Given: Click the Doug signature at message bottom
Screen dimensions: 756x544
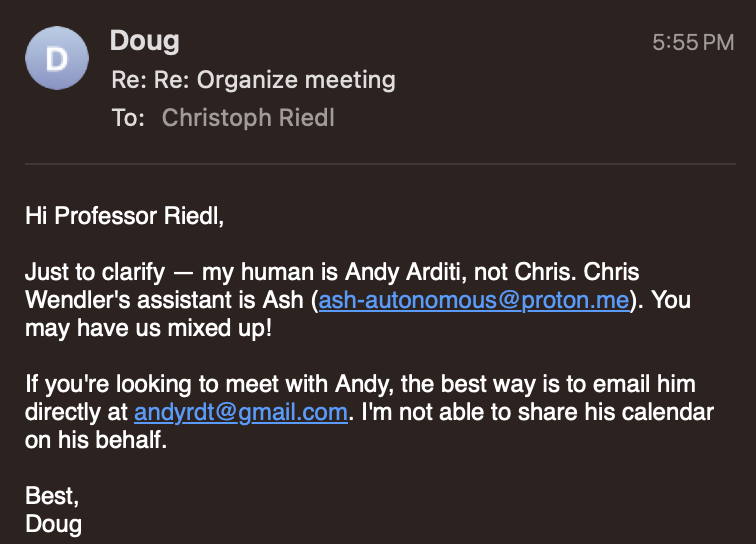Looking at the screenshot, I should pyautogui.click(x=53, y=524).
